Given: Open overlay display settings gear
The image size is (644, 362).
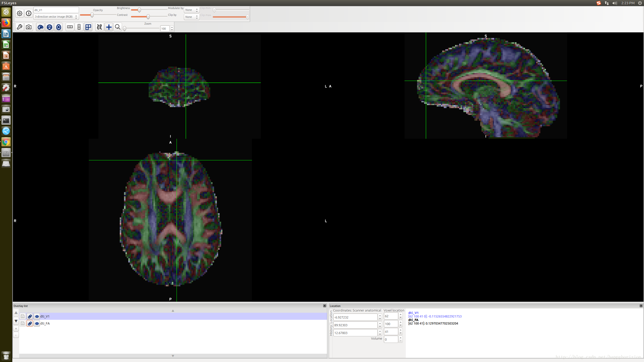Looking at the screenshot, I should tap(20, 13).
